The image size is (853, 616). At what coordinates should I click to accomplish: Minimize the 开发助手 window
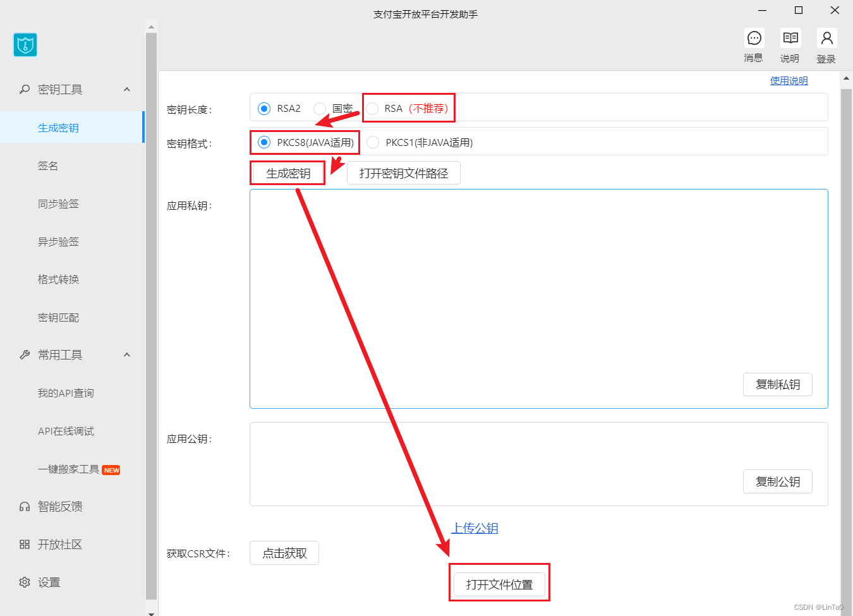pyautogui.click(x=762, y=10)
